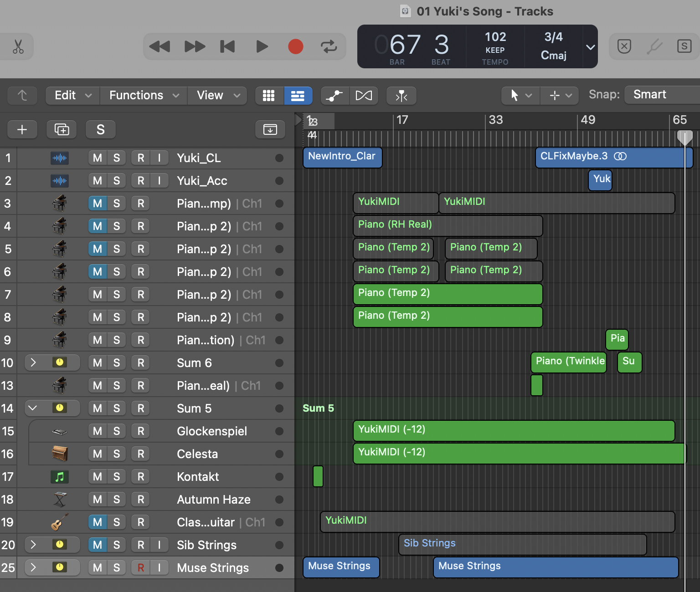Select the CLFixMaybe.3 region
Image resolution: width=700 pixels, height=592 pixels.
point(614,158)
